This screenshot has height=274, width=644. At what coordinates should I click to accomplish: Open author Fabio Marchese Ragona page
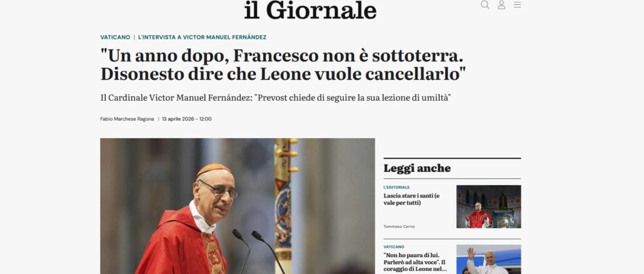coord(127,119)
